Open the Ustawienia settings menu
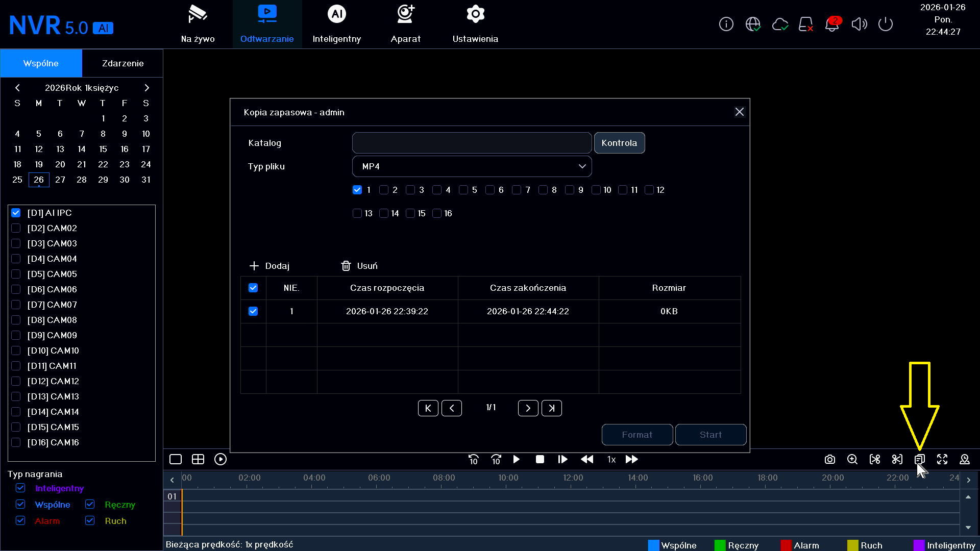This screenshot has height=551, width=980. pyautogui.click(x=475, y=24)
